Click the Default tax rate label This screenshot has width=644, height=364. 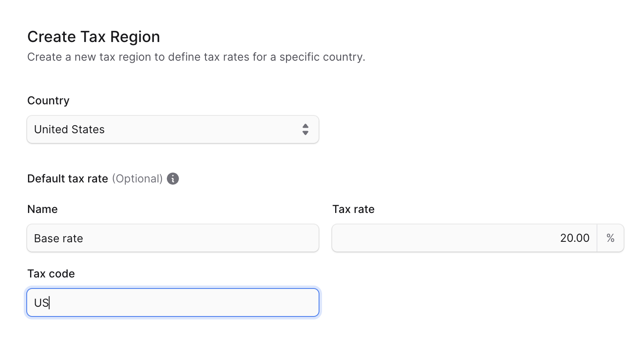[67, 179]
